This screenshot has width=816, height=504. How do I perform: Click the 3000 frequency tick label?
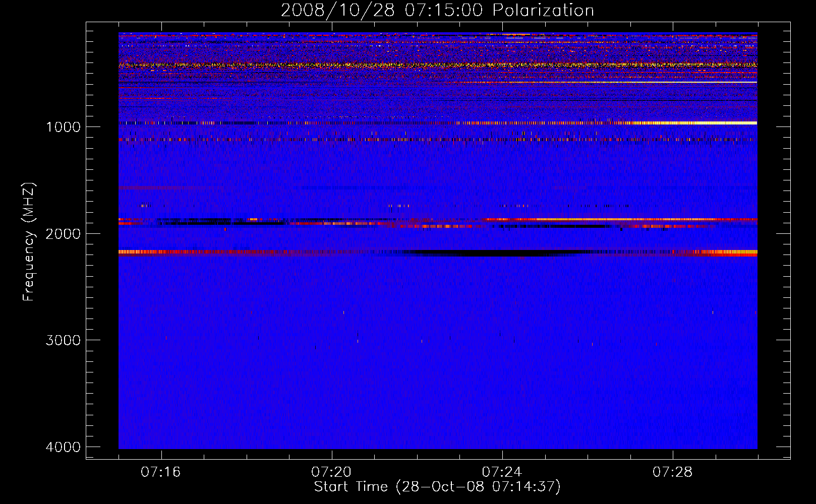63,340
